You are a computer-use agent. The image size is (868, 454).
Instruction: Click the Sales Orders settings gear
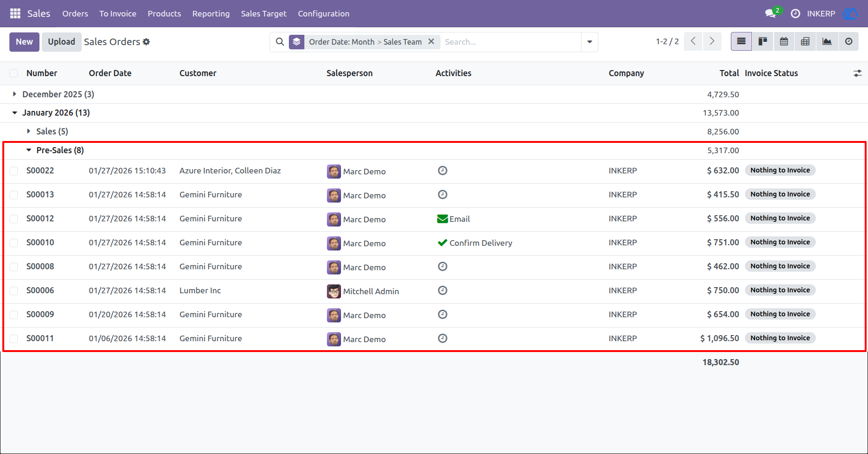coord(147,42)
